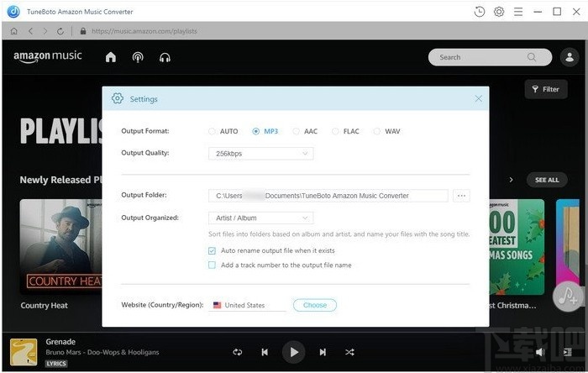The width and height of the screenshot is (588, 373).
Task: Open conversion history clock icon
Action: point(480,12)
